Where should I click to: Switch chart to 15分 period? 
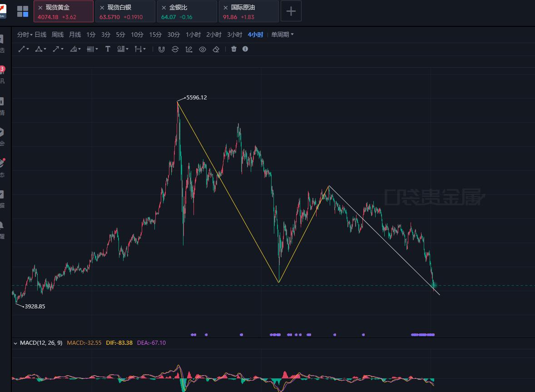point(155,35)
